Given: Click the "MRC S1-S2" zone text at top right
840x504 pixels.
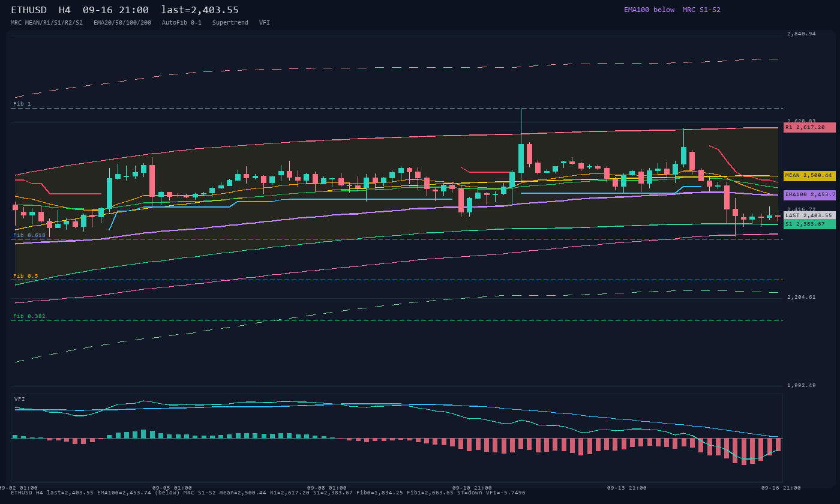Looking at the screenshot, I should tap(701, 10).
